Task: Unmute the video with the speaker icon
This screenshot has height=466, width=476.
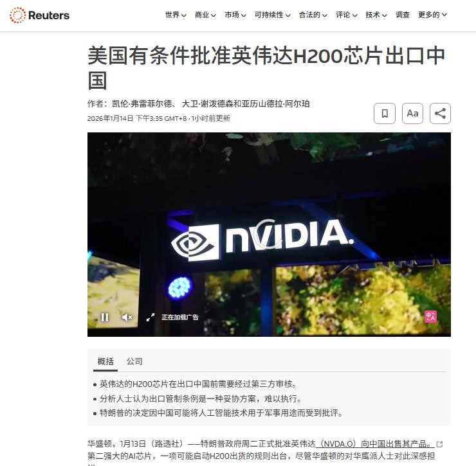Action: (x=127, y=318)
